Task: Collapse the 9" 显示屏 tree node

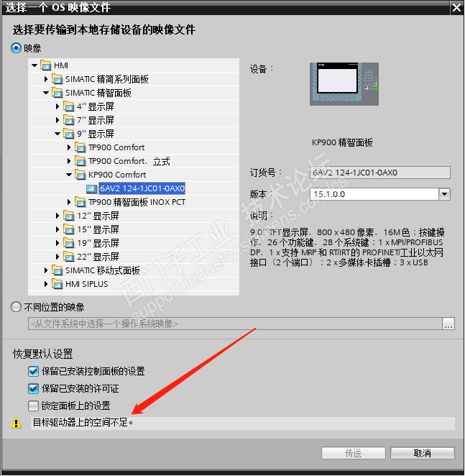Action: 57,134
